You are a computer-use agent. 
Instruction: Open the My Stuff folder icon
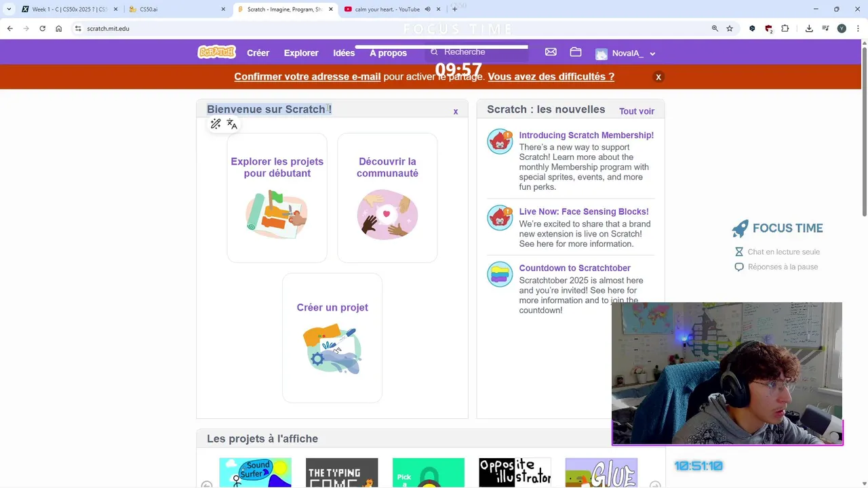tap(576, 52)
